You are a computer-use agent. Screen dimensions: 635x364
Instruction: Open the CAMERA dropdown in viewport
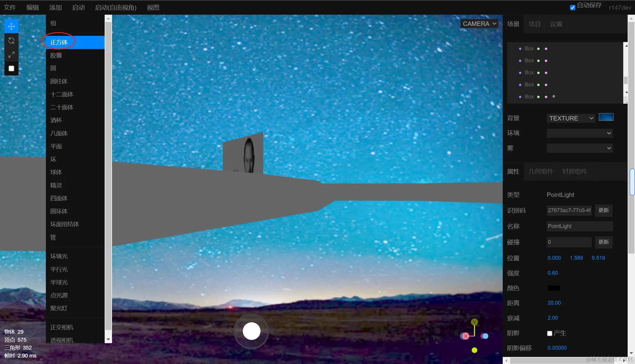[479, 24]
